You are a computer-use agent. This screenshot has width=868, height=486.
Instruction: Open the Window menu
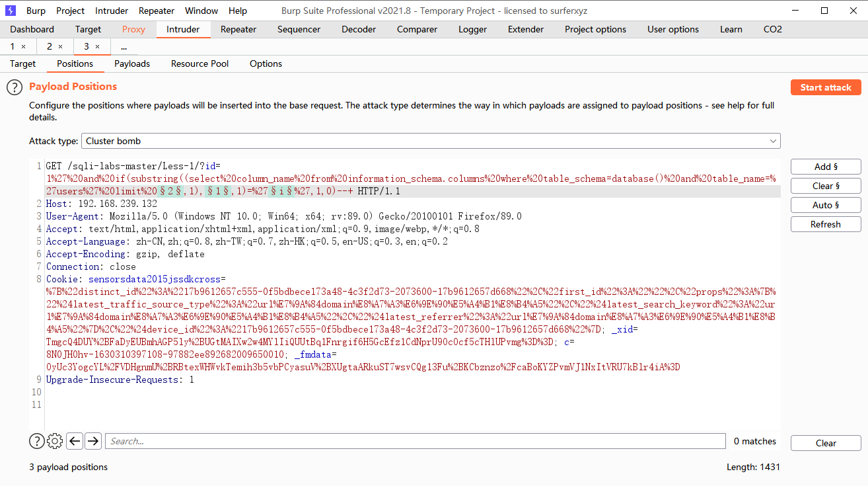tap(201, 11)
